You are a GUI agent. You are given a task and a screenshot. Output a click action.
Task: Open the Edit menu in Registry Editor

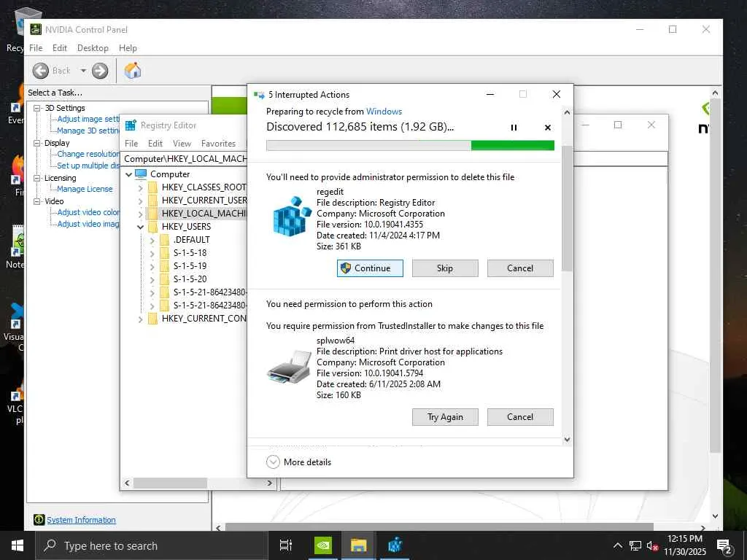pos(155,144)
